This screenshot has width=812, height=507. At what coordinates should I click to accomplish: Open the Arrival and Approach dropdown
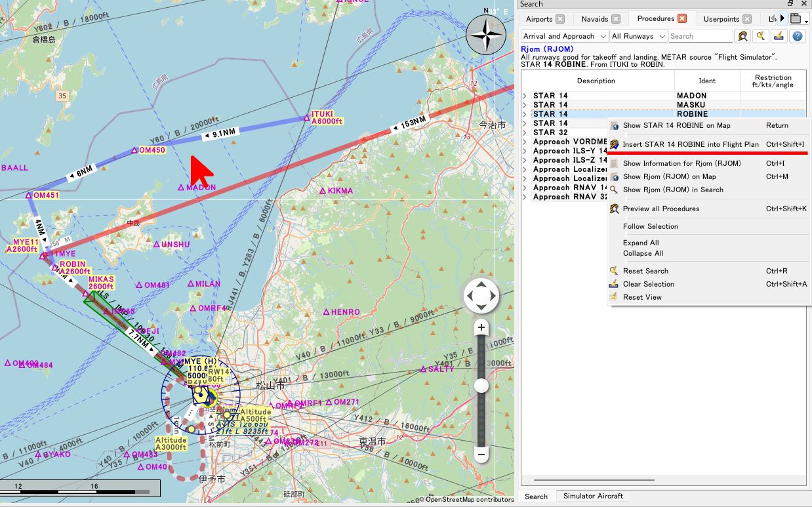coord(564,36)
